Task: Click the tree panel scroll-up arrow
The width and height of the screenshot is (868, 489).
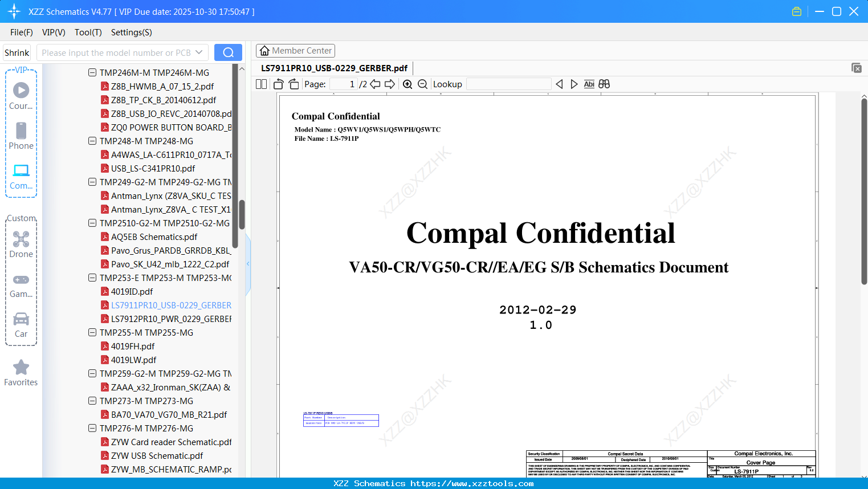Action: (242, 68)
